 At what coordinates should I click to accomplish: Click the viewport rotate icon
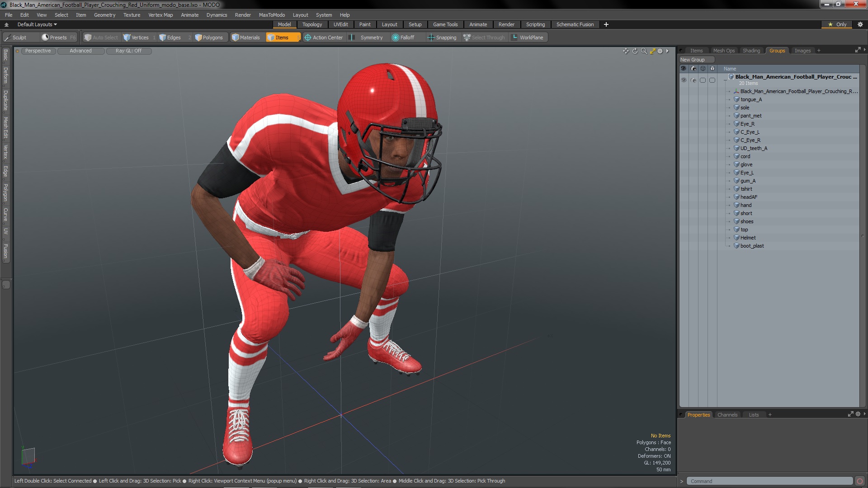coord(635,51)
